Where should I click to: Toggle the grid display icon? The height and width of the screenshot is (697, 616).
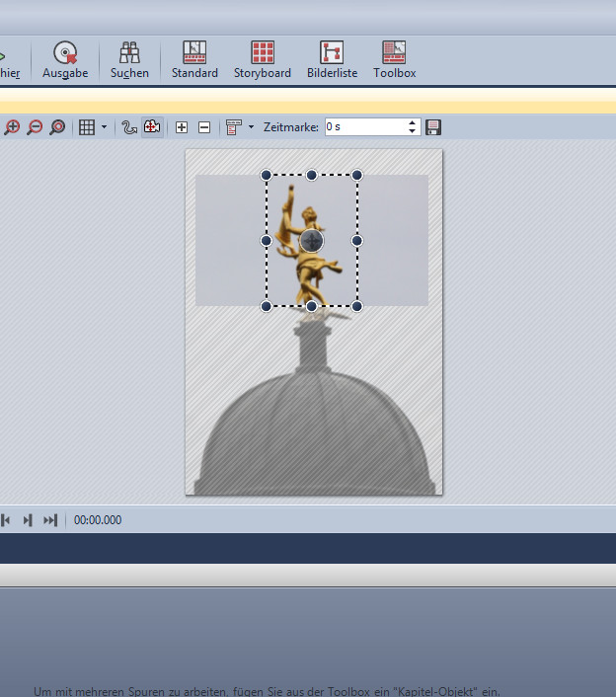pyautogui.click(x=87, y=127)
